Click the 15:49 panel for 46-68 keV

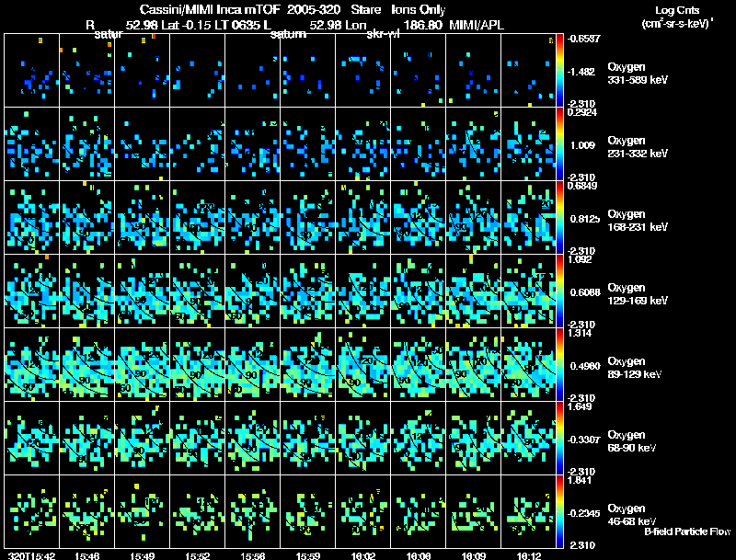tap(143, 511)
